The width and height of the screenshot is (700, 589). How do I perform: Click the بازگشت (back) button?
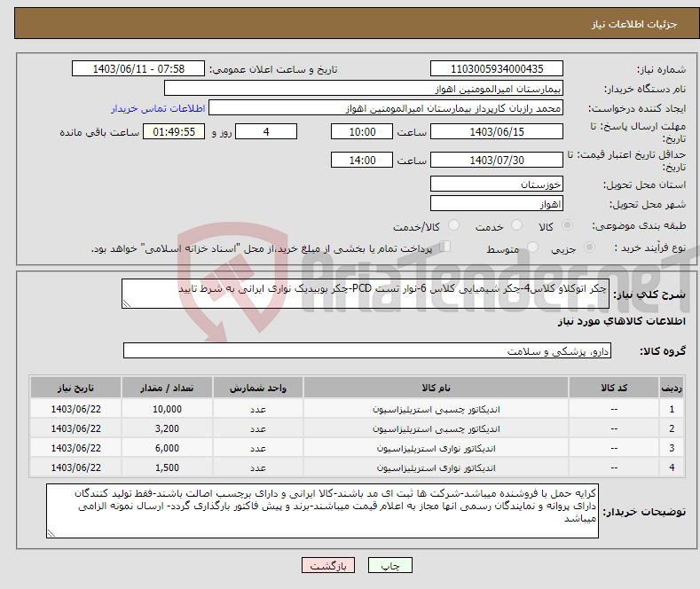pos(328,565)
